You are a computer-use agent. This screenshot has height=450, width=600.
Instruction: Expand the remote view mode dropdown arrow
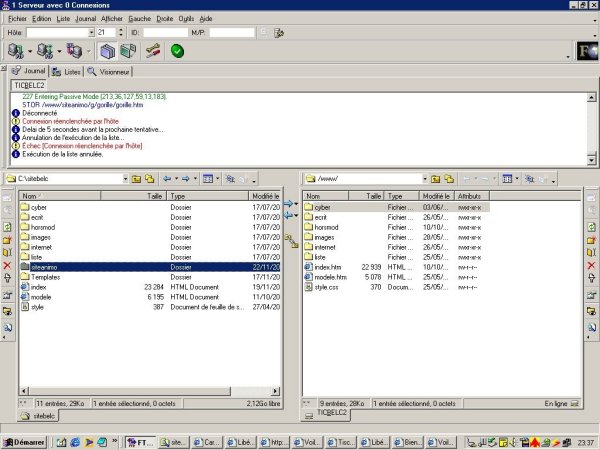pyautogui.click(x=517, y=179)
